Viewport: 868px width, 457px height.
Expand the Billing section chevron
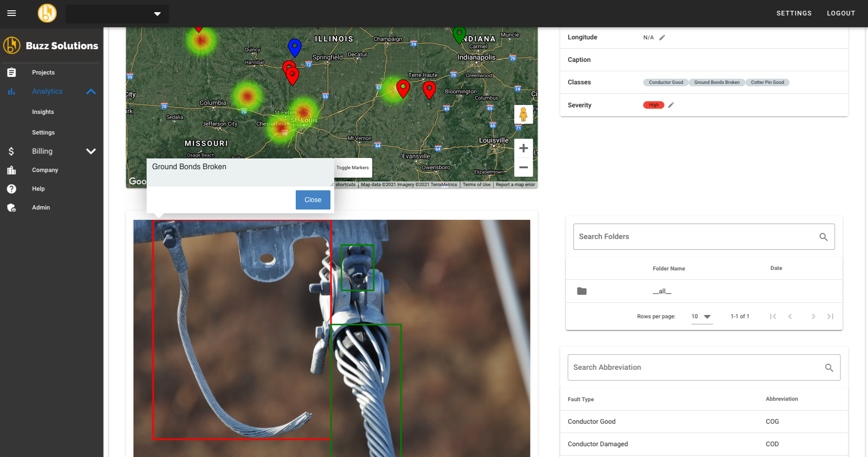tap(91, 151)
